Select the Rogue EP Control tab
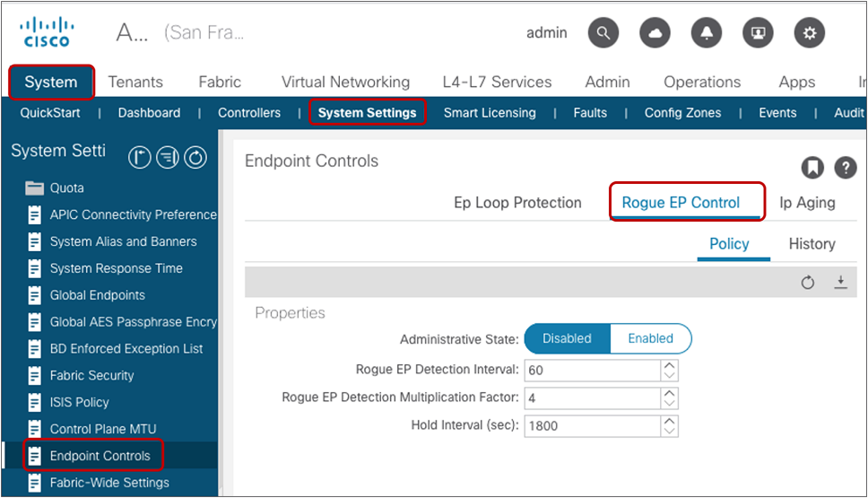The width and height of the screenshot is (868, 498). coord(681,203)
